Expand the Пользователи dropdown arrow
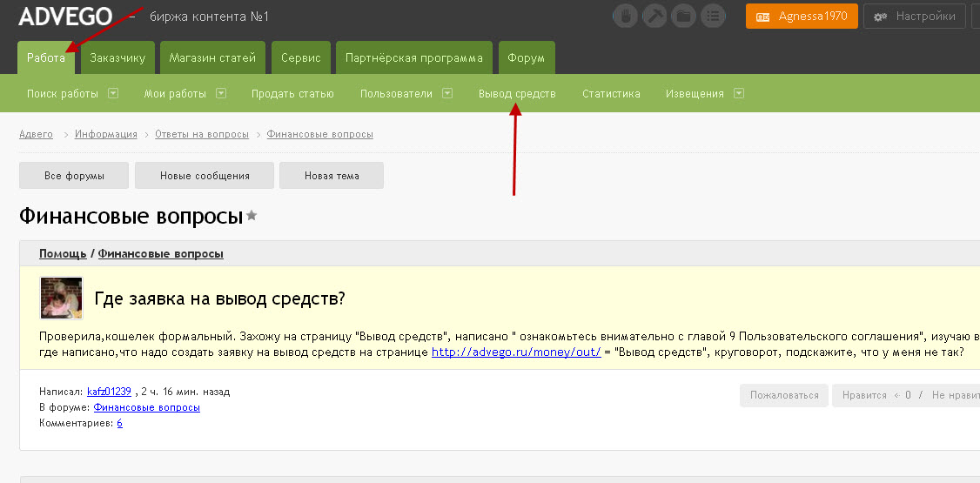Image resolution: width=980 pixels, height=483 pixels. pos(447,93)
